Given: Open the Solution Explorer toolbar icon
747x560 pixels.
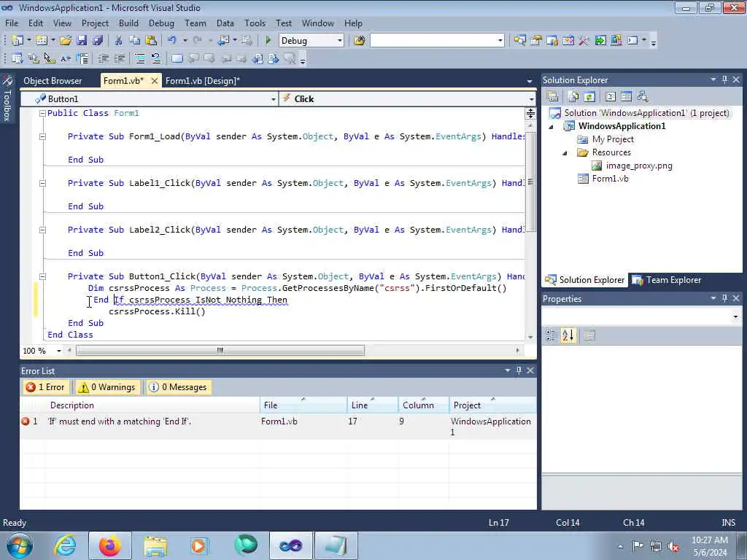Looking at the screenshot, I should click(x=519, y=41).
